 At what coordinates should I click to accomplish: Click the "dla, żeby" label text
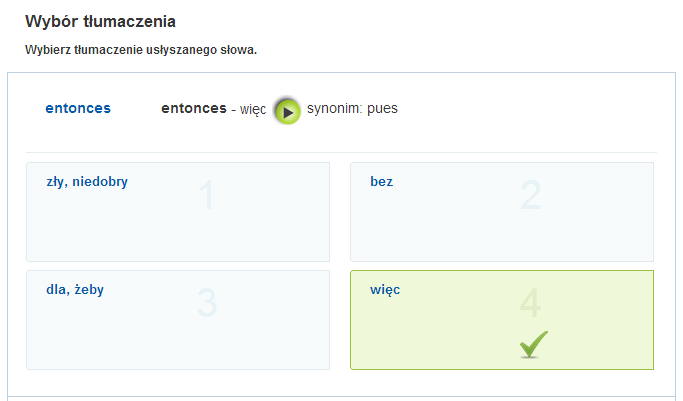(75, 290)
